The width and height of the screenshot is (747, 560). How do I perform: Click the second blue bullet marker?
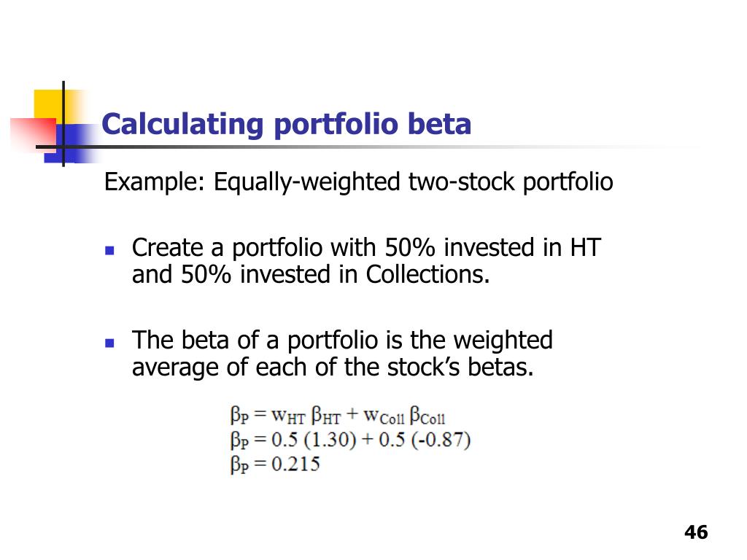(x=109, y=343)
